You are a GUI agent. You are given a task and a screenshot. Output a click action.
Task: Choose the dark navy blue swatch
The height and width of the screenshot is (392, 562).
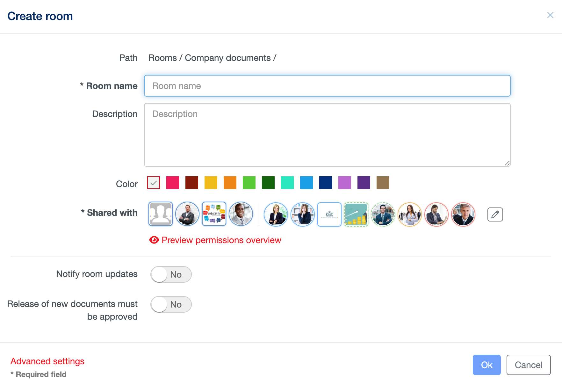(326, 183)
